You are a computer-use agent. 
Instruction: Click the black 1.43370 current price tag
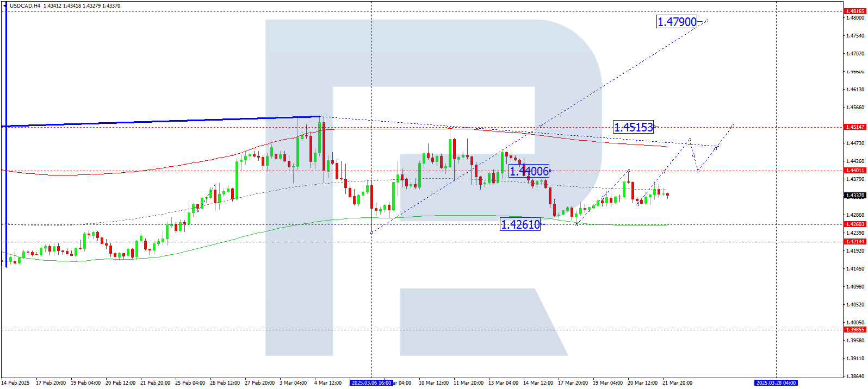pos(854,196)
